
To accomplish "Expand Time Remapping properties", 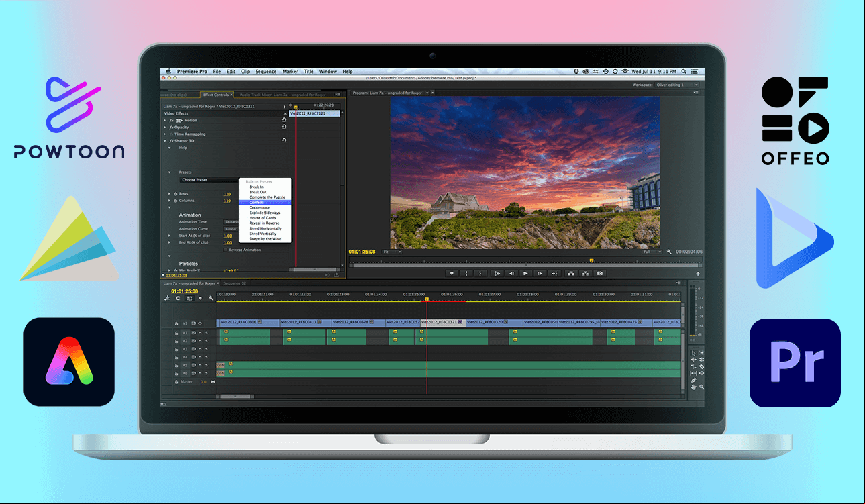I will 166,134.
